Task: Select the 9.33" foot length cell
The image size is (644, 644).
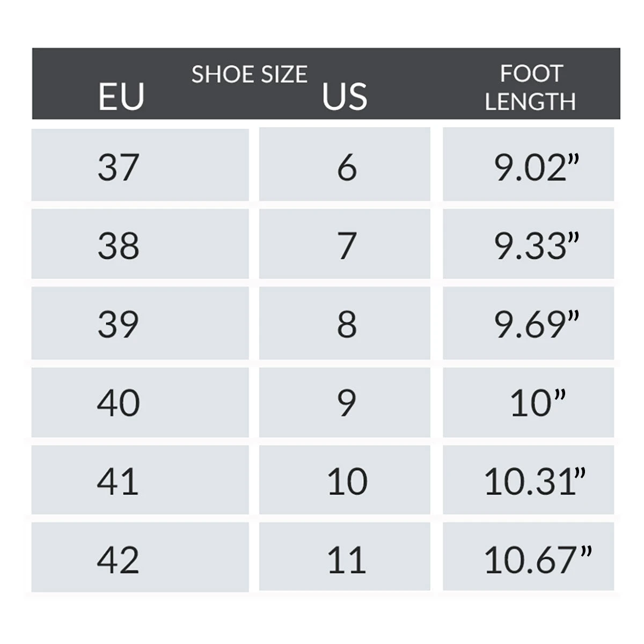Action: [x=529, y=245]
